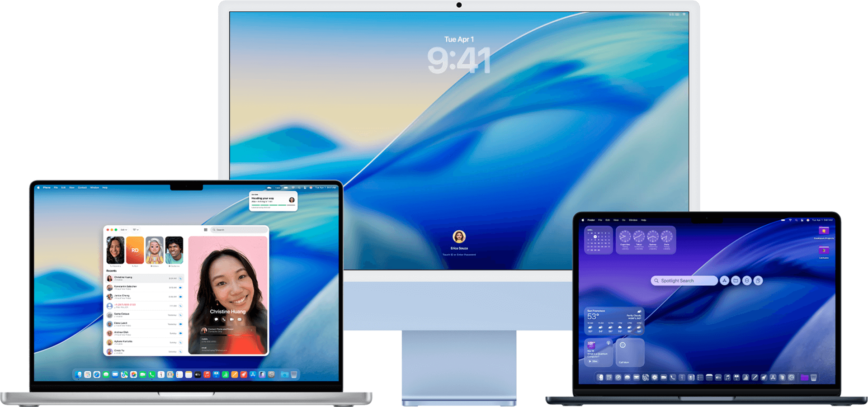868x407 pixels.
Task: Open Numbers in the left MacBook dock
Action: [225, 374]
